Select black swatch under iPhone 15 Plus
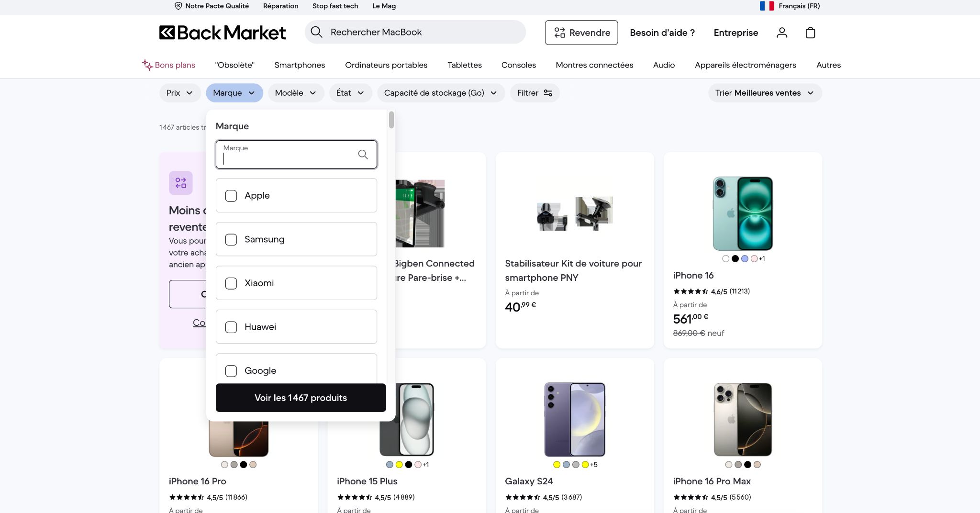This screenshot has width=980, height=513. tap(409, 465)
